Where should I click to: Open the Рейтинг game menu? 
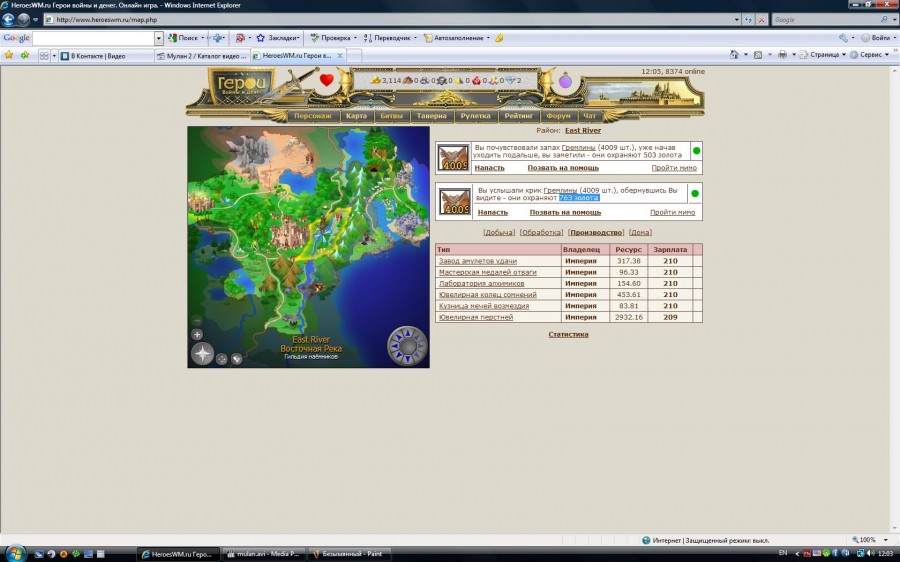(x=518, y=116)
